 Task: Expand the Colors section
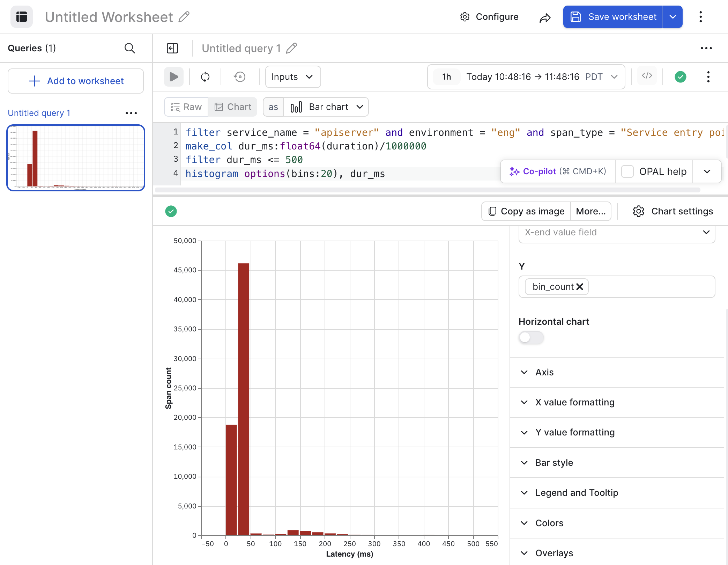click(x=616, y=523)
